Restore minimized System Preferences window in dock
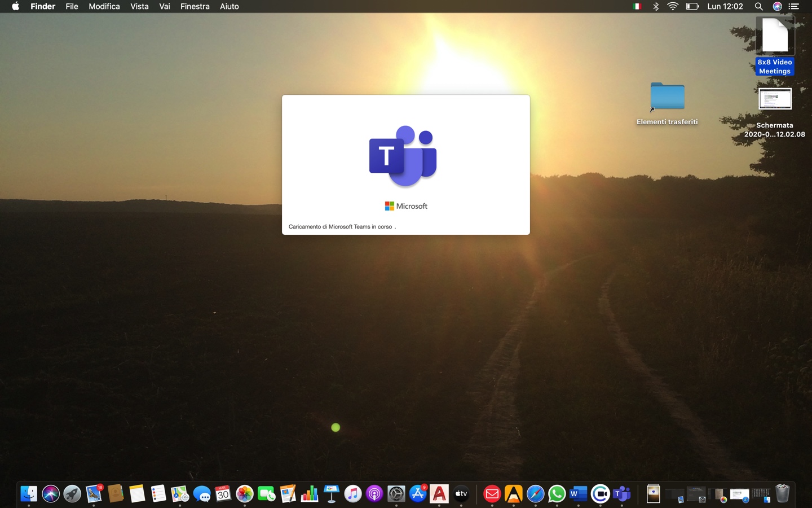Screen dimensions: 812x508 coord(696,495)
